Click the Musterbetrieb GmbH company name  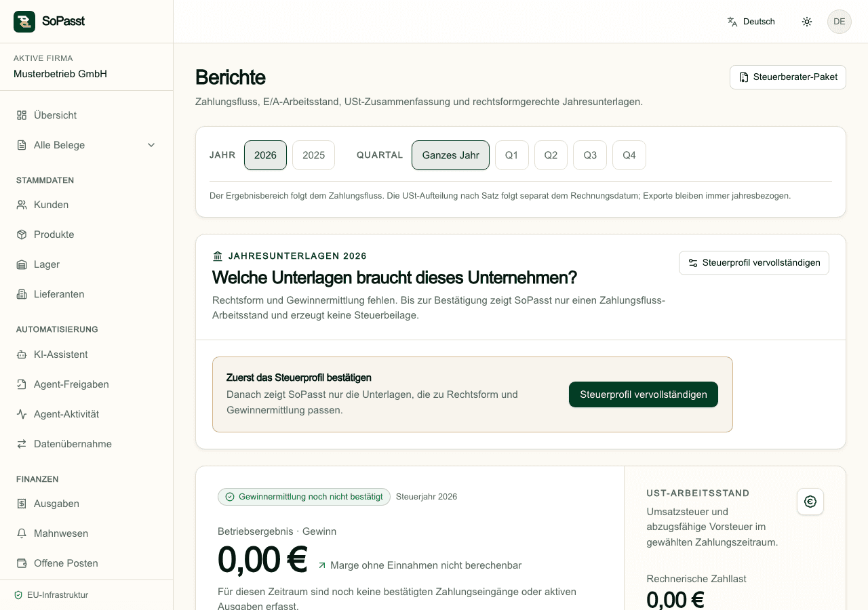(60, 74)
